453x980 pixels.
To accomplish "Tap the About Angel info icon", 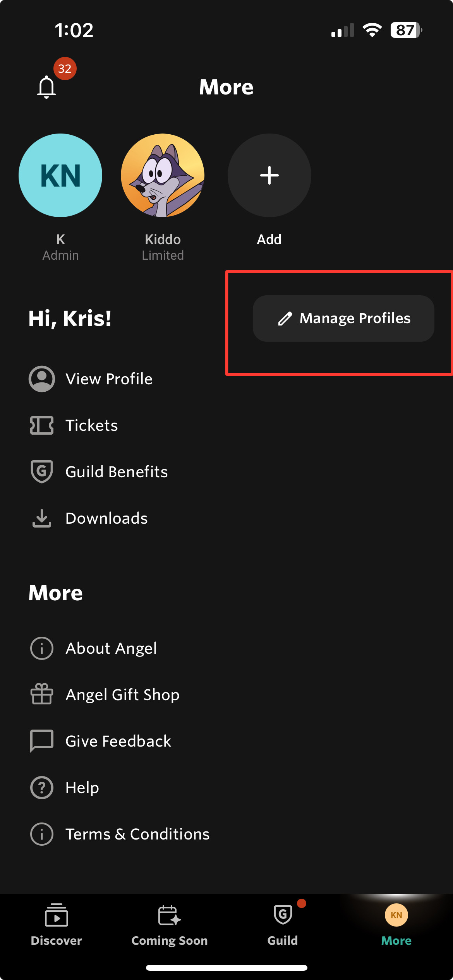I will (x=42, y=648).
